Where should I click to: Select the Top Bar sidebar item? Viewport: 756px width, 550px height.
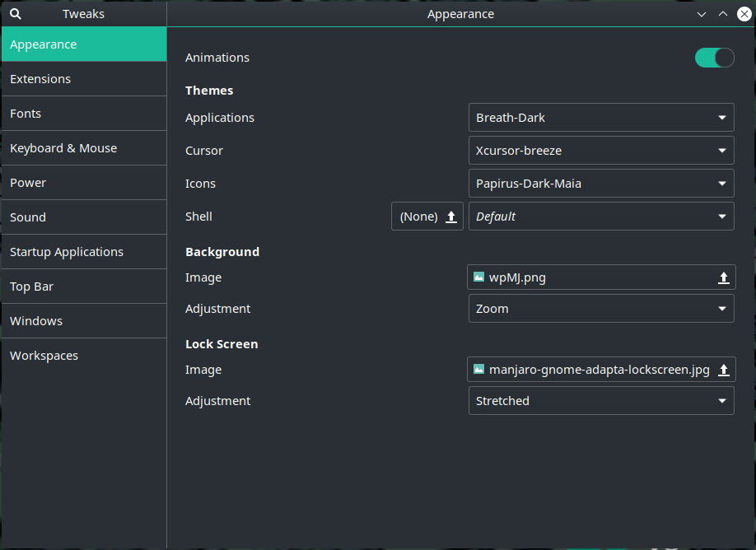[x=84, y=287]
